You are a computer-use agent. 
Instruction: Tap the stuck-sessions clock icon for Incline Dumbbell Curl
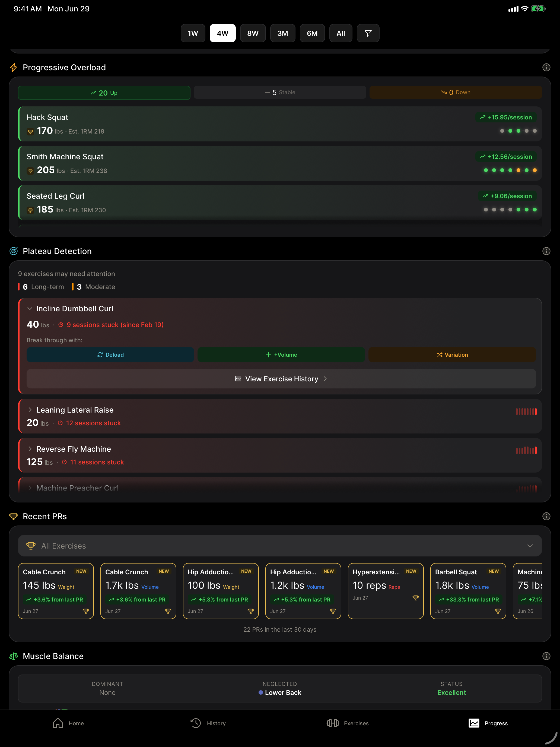pos(61,325)
